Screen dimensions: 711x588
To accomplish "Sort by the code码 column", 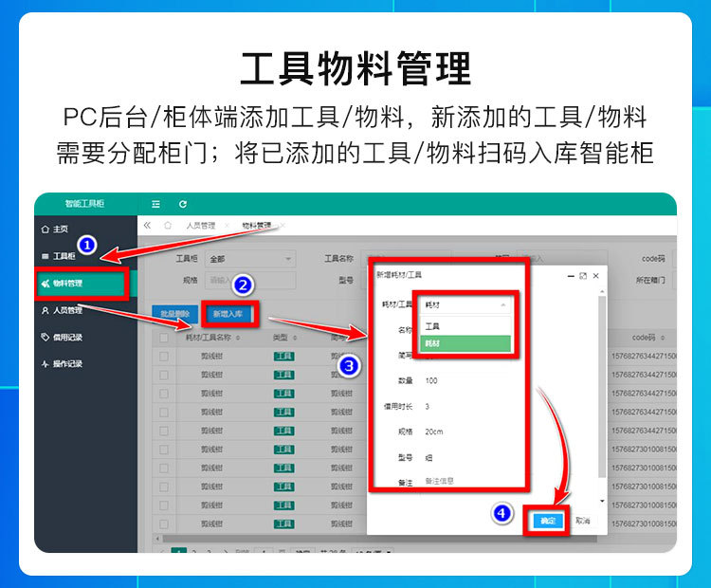I will (x=663, y=338).
